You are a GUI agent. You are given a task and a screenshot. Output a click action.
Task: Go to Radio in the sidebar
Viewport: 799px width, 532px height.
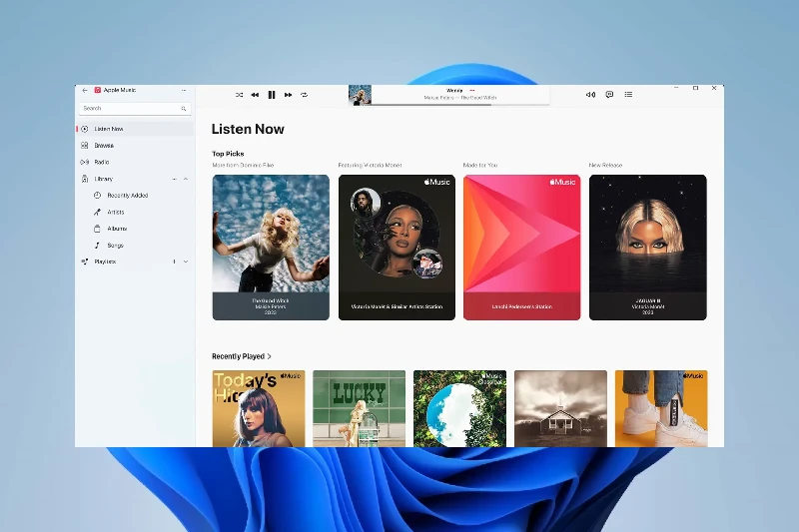(102, 162)
